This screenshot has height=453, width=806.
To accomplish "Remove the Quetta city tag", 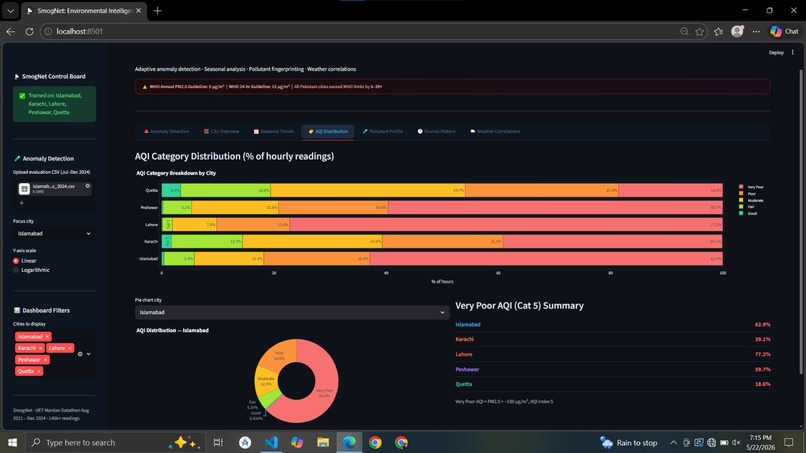I will [x=39, y=371].
